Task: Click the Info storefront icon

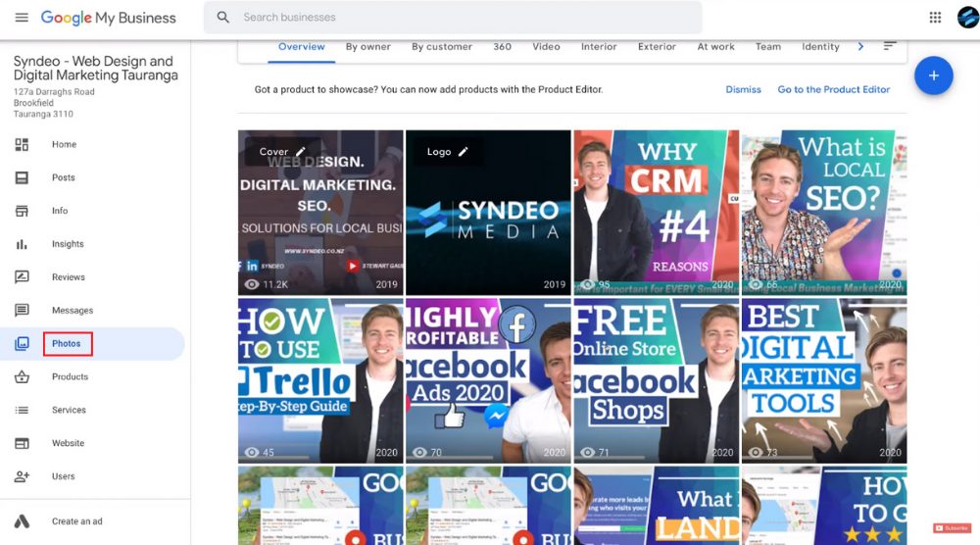Action: pyautogui.click(x=22, y=211)
